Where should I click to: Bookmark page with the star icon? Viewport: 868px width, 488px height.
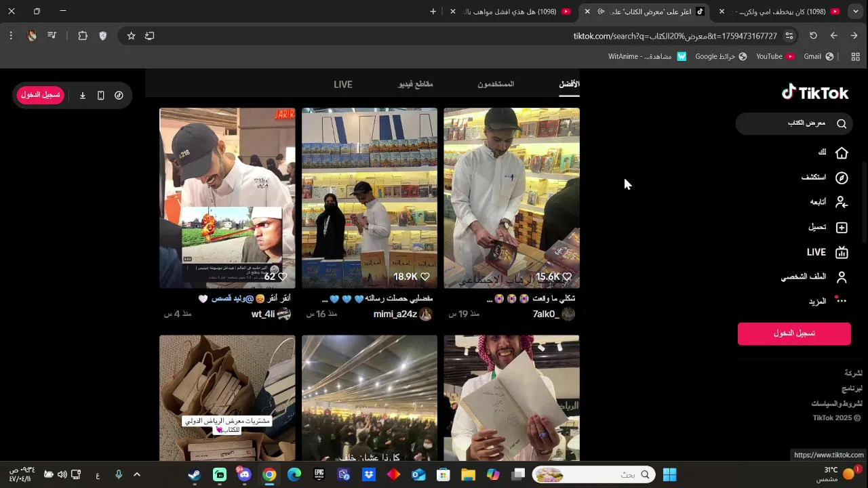tap(131, 36)
